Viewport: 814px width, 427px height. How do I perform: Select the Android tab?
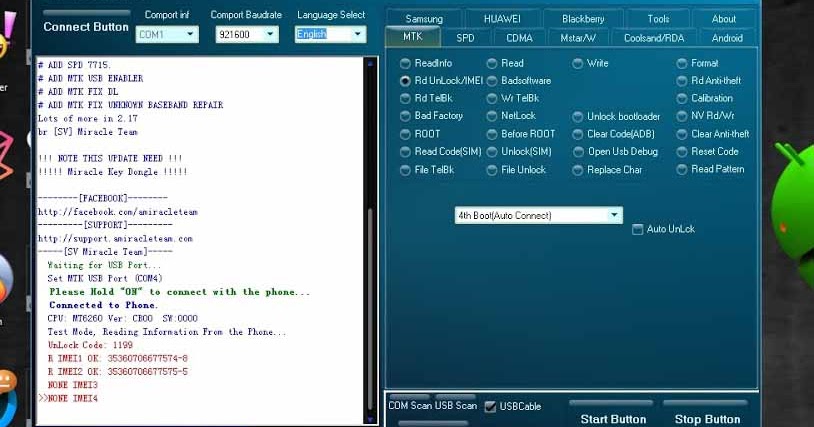[x=727, y=38]
